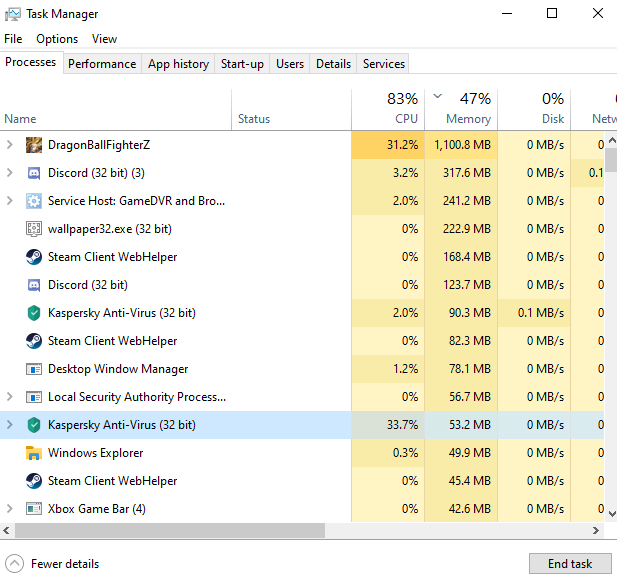Image resolution: width=624 pixels, height=576 pixels.
Task: Expand the Discord (32 bit) (3) group
Action: click(10, 173)
